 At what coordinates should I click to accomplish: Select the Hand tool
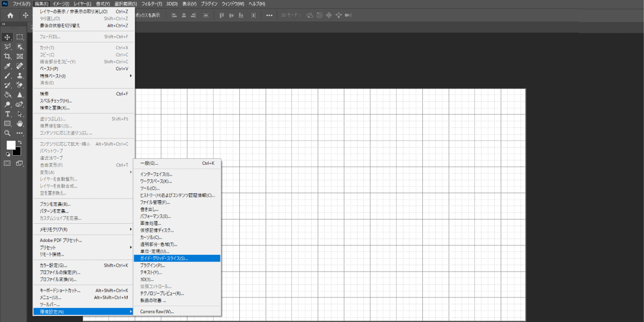click(20, 124)
